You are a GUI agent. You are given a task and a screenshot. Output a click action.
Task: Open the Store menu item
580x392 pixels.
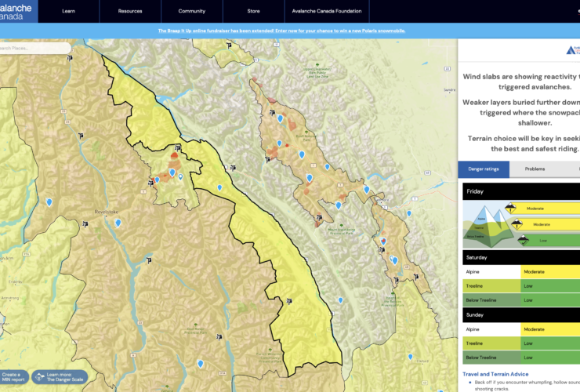(x=253, y=11)
